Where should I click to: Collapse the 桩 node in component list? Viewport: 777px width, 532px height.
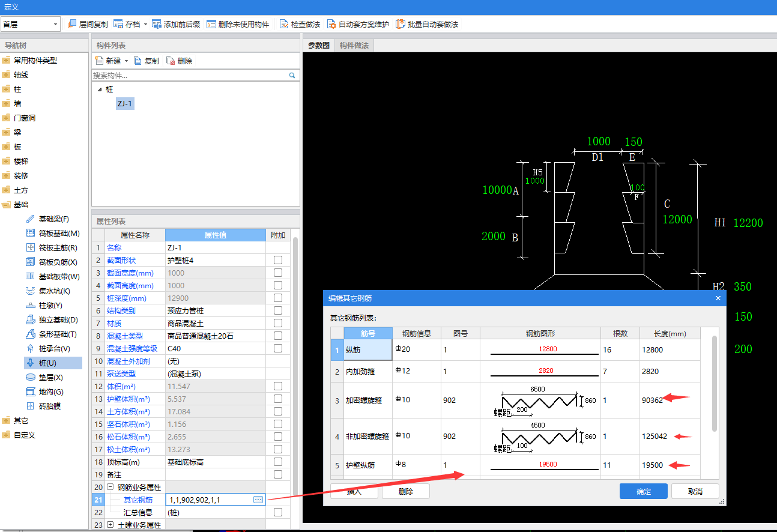coord(100,89)
